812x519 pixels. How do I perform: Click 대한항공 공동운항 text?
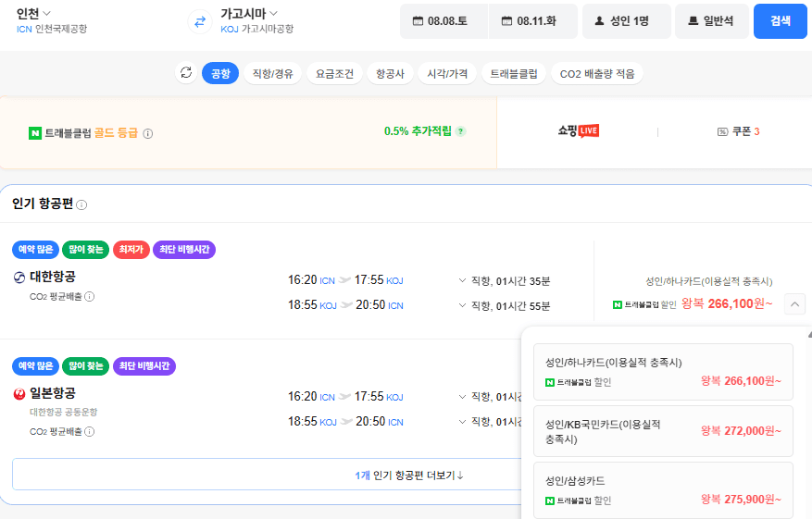(x=64, y=412)
